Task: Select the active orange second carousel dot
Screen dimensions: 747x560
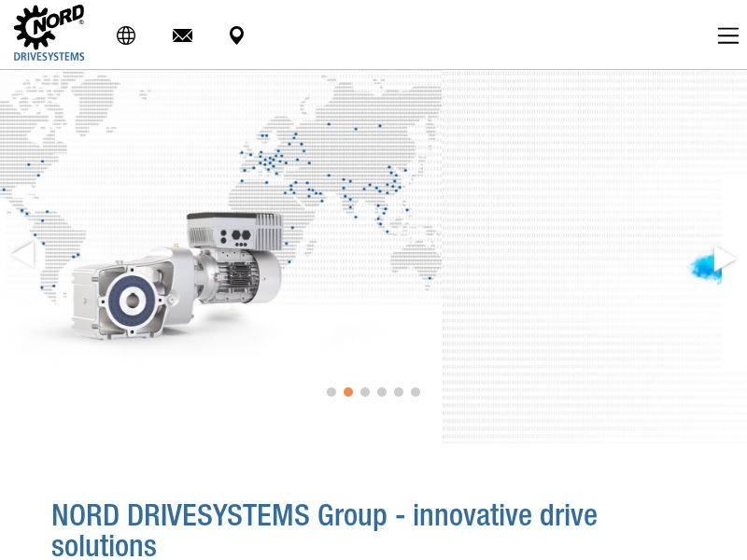Action: click(348, 392)
